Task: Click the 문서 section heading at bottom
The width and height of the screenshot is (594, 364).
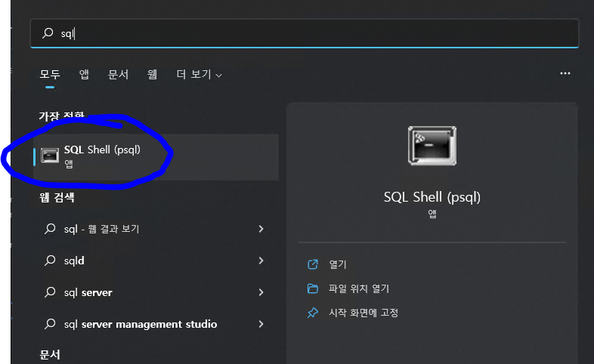Action: (50, 355)
